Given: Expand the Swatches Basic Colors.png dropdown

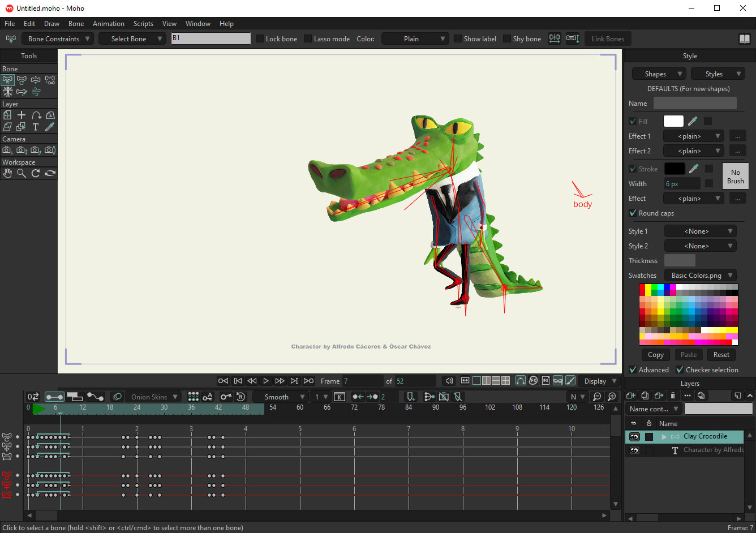Looking at the screenshot, I should tap(700, 276).
